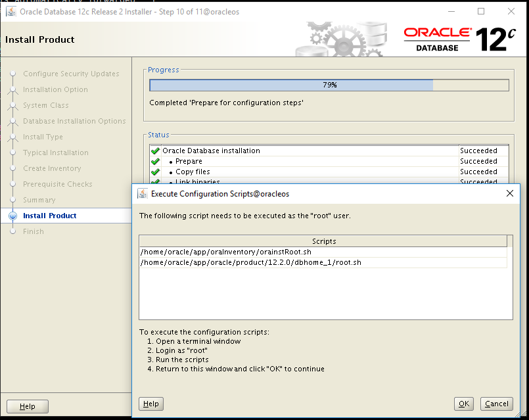Maximize the Oracle installer window

coord(481,11)
